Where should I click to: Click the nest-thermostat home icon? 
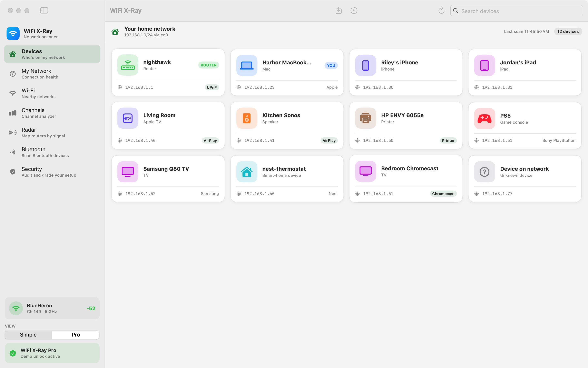(x=247, y=172)
